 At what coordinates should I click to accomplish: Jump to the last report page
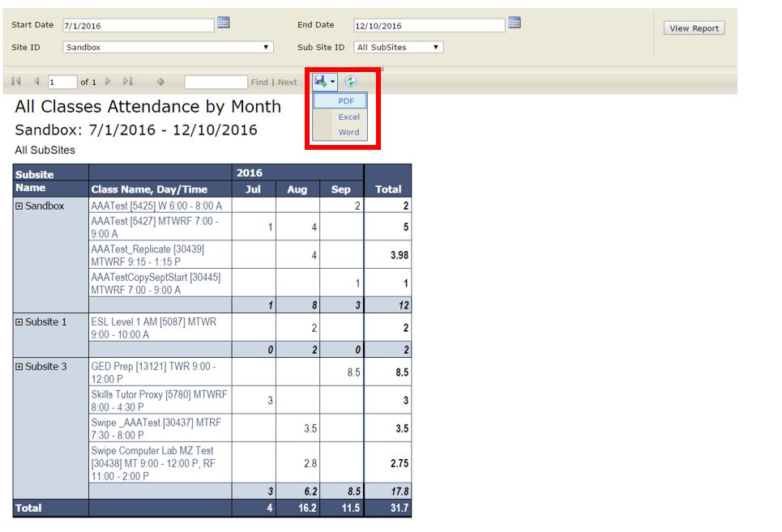pyautogui.click(x=127, y=82)
